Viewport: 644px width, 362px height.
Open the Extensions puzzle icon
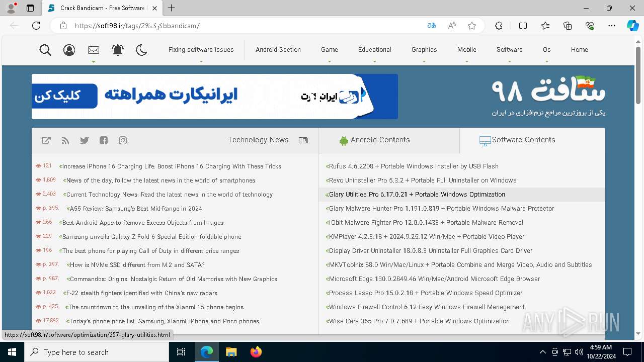point(499,26)
